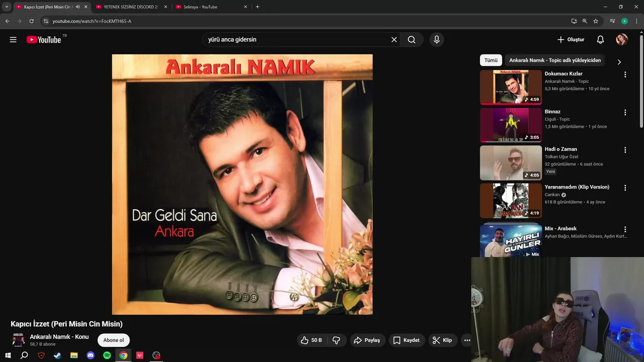Open the Mix - Arabesk playlist title

coord(560,229)
